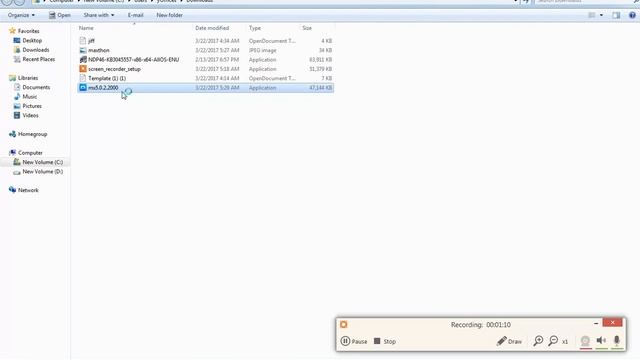Click the jiff file name

[x=91, y=41]
